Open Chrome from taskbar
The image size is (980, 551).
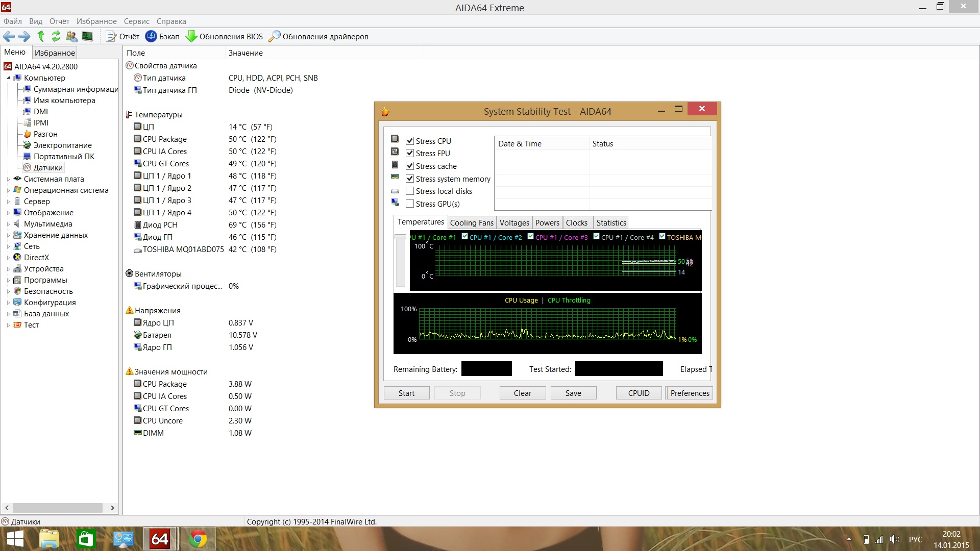[x=198, y=539]
